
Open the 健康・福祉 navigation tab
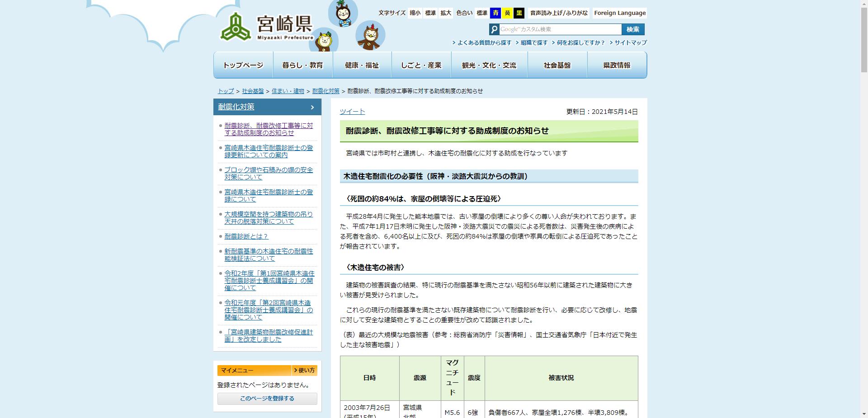pos(361,65)
